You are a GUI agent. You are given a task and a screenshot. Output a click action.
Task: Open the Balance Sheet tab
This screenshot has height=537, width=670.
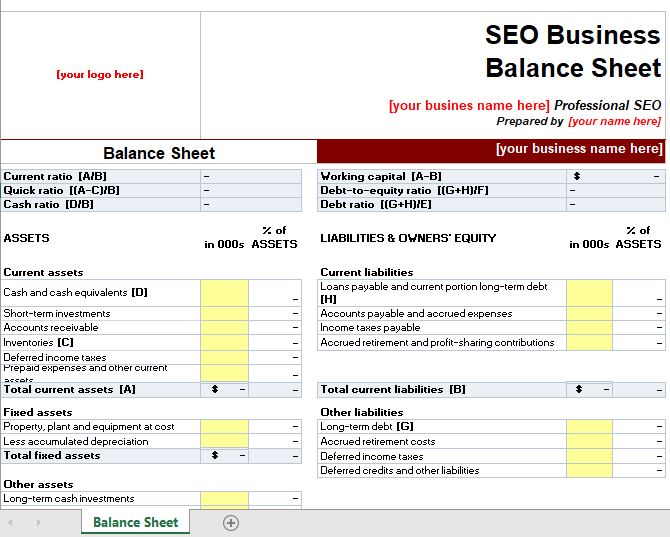[x=135, y=522]
